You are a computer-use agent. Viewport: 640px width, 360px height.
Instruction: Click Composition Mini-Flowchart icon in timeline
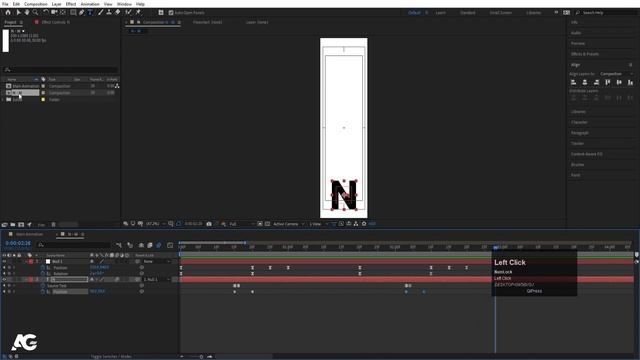(x=119, y=245)
